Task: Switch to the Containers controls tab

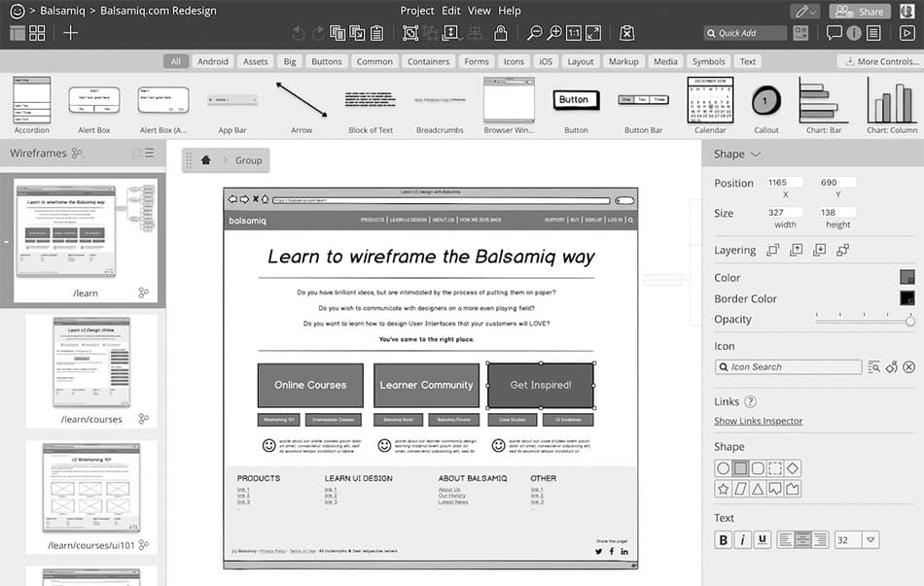Action: (428, 61)
